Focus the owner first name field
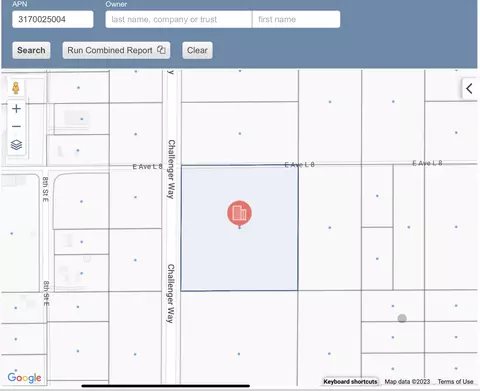The image size is (480, 391). (296, 19)
